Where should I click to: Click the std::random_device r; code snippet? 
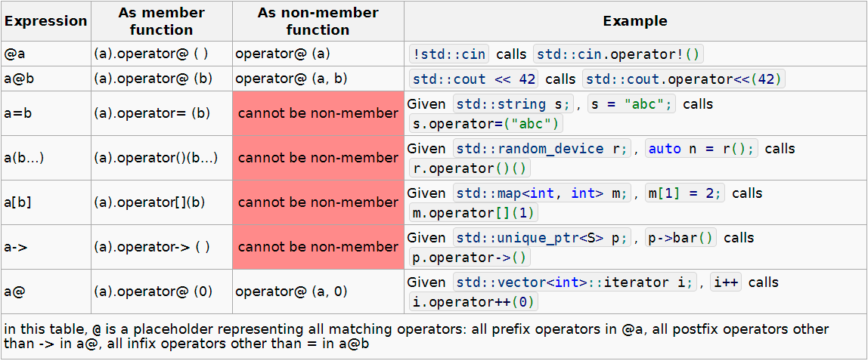[x=542, y=149]
